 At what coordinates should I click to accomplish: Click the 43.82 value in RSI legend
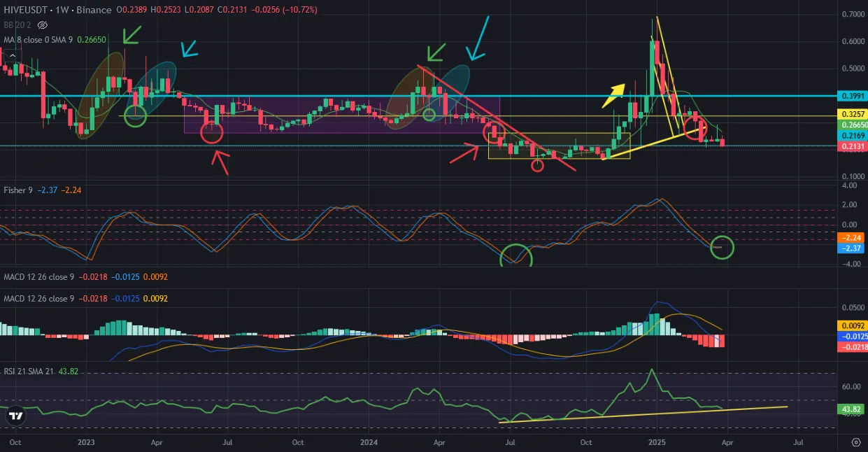point(68,372)
